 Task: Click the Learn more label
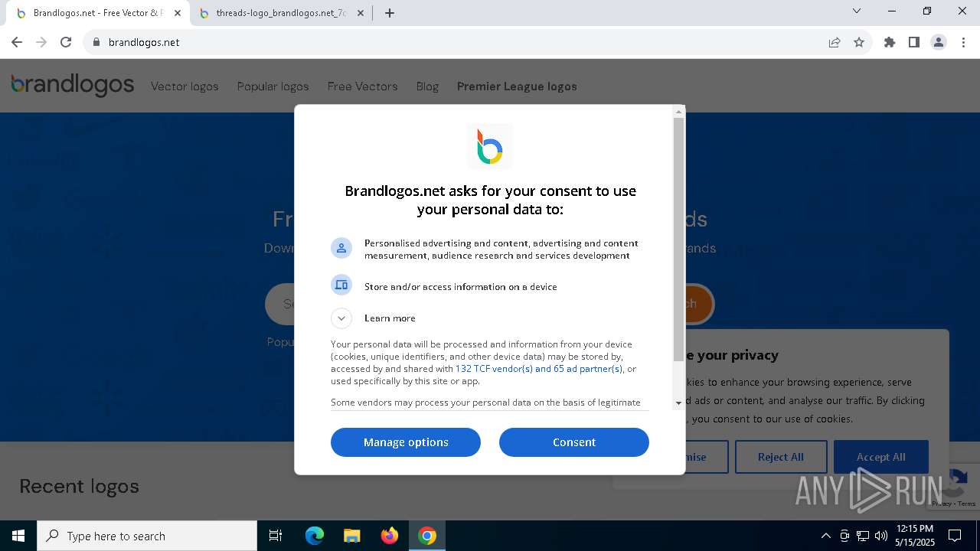[x=390, y=318]
